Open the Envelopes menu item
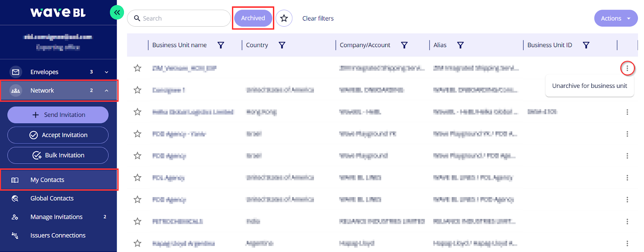 [x=44, y=72]
